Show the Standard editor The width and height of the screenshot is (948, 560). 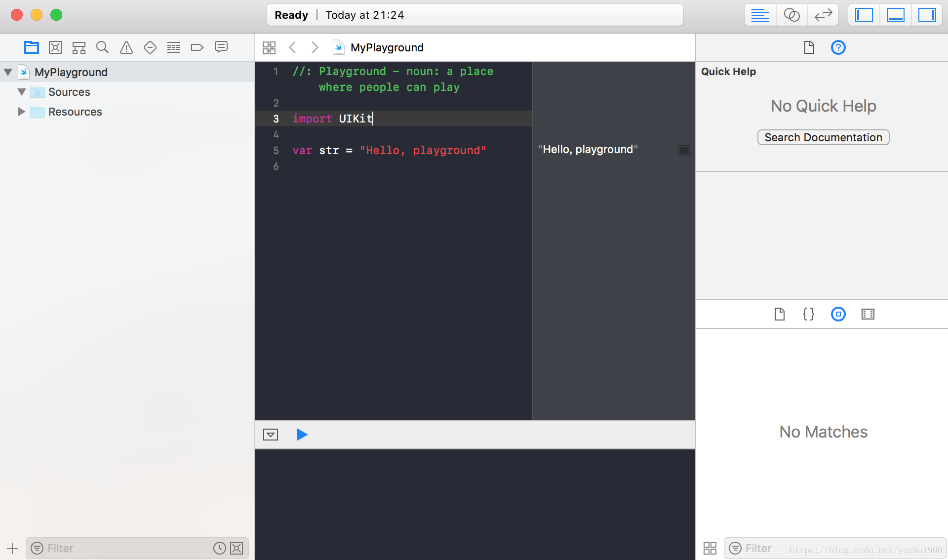click(x=760, y=15)
